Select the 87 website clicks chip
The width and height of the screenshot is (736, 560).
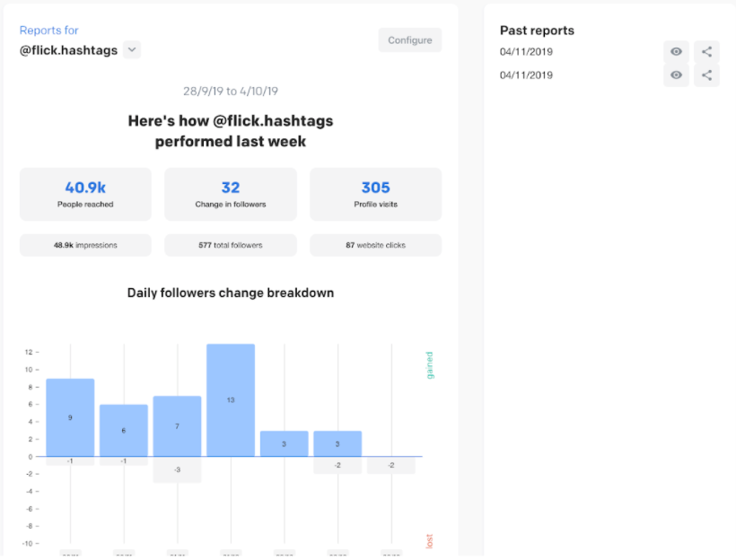[x=375, y=244]
